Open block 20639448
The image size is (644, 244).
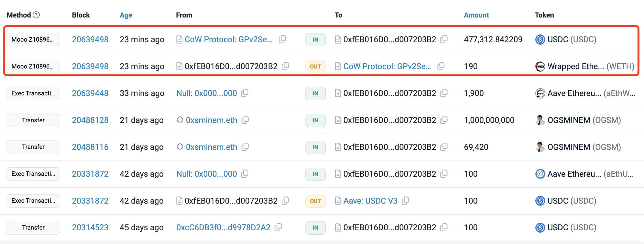90,93
